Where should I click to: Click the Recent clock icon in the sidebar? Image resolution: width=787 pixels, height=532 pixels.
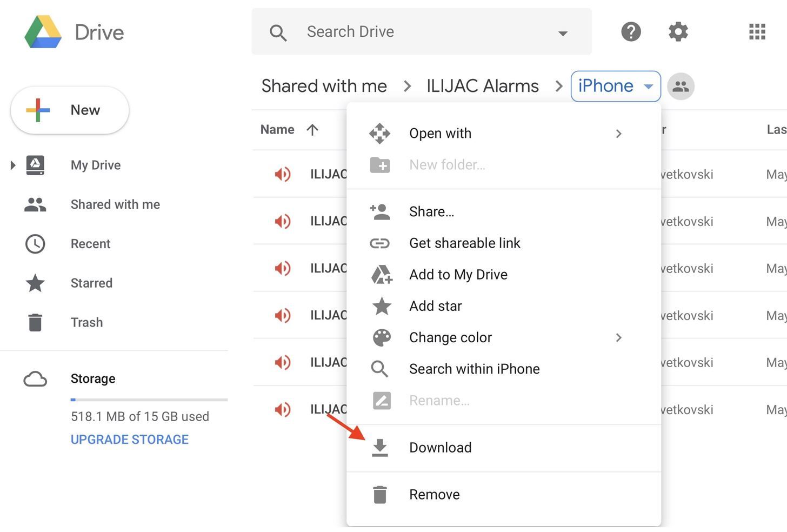click(x=35, y=244)
